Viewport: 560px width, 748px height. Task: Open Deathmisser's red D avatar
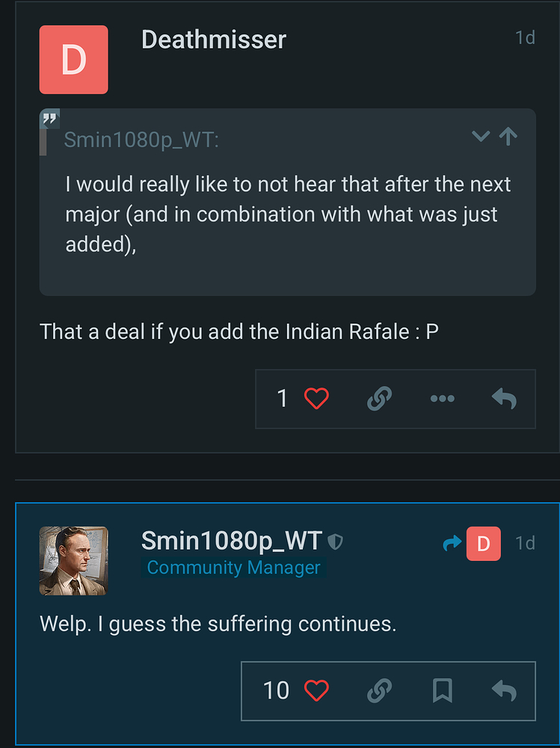73,60
